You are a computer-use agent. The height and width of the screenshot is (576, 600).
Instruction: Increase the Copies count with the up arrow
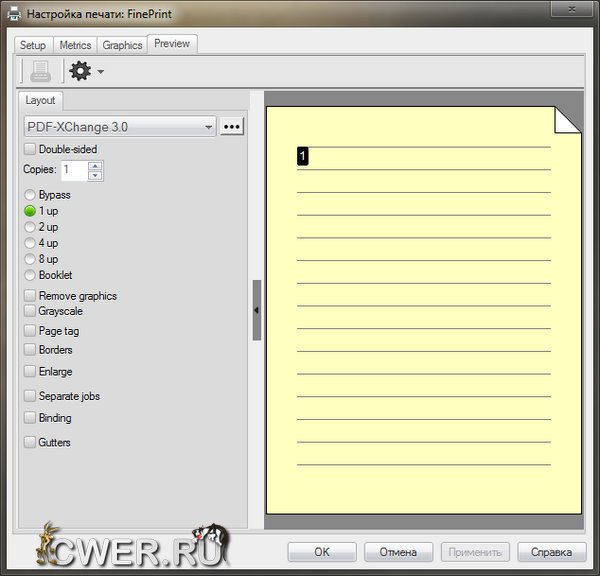tap(95, 165)
